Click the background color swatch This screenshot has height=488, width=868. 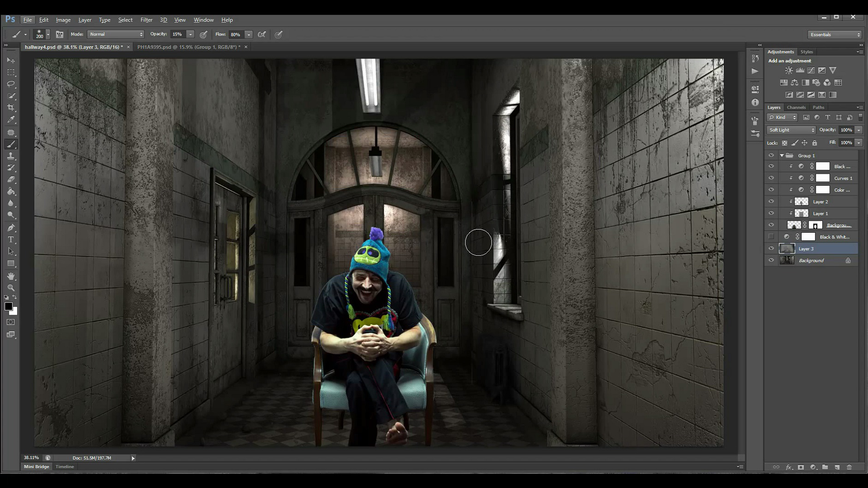pyautogui.click(x=15, y=312)
